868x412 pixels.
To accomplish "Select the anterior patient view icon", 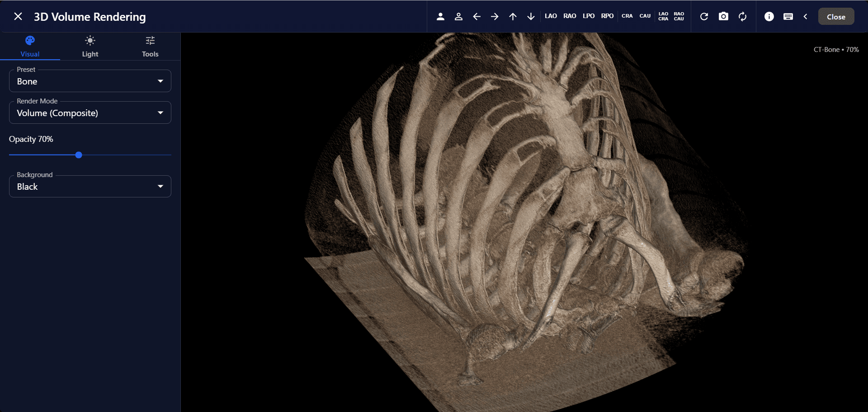I will (440, 16).
